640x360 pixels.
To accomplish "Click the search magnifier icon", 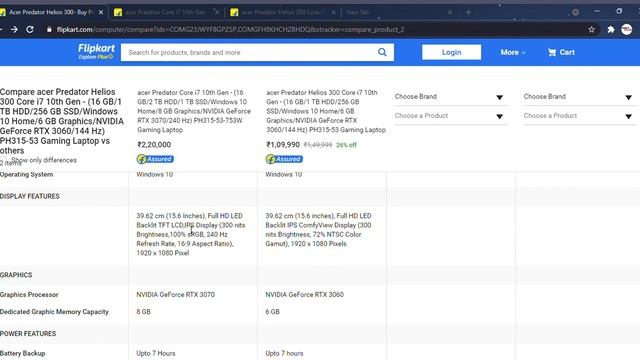I will [382, 52].
